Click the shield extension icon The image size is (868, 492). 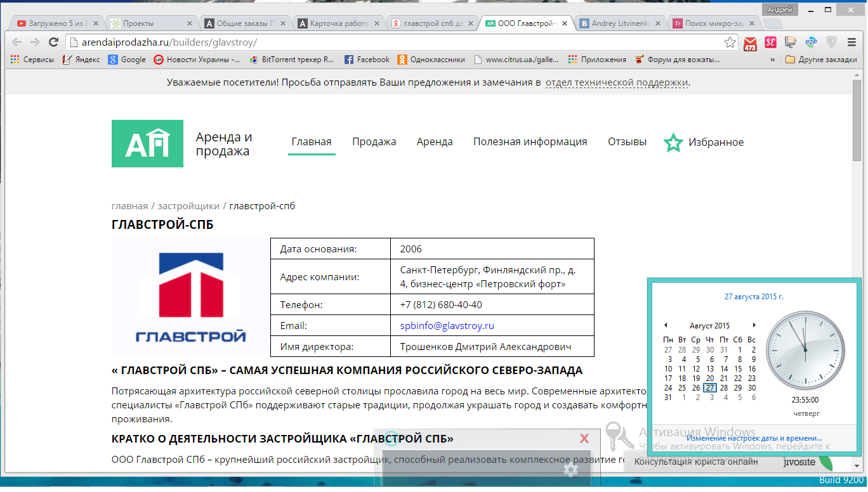(831, 42)
